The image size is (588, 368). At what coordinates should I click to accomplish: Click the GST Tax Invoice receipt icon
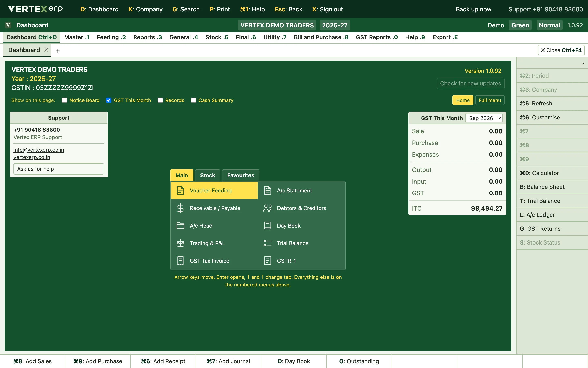(x=180, y=261)
